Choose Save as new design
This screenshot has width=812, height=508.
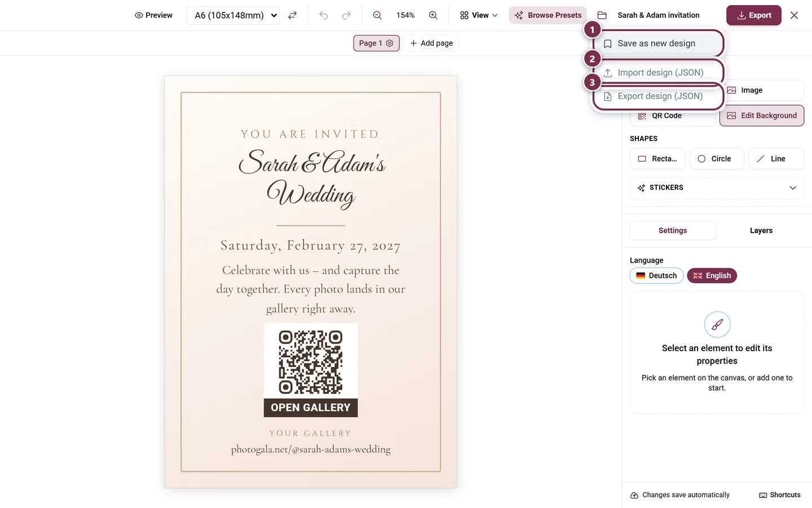(x=658, y=43)
